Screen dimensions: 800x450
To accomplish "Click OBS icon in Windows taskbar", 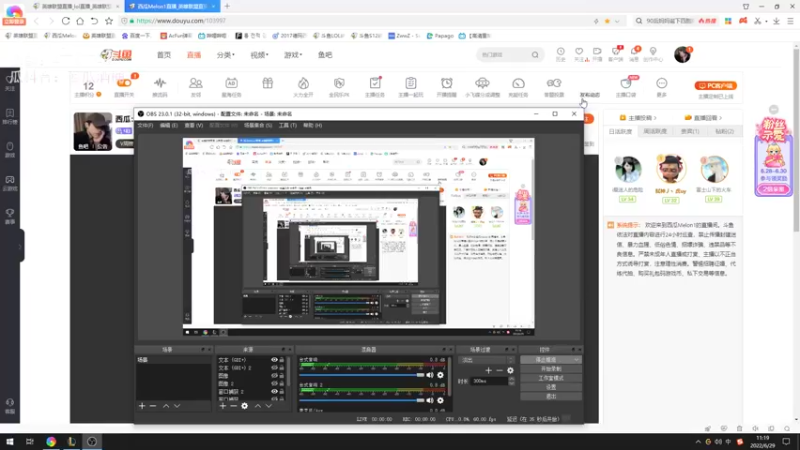I will click(92, 442).
